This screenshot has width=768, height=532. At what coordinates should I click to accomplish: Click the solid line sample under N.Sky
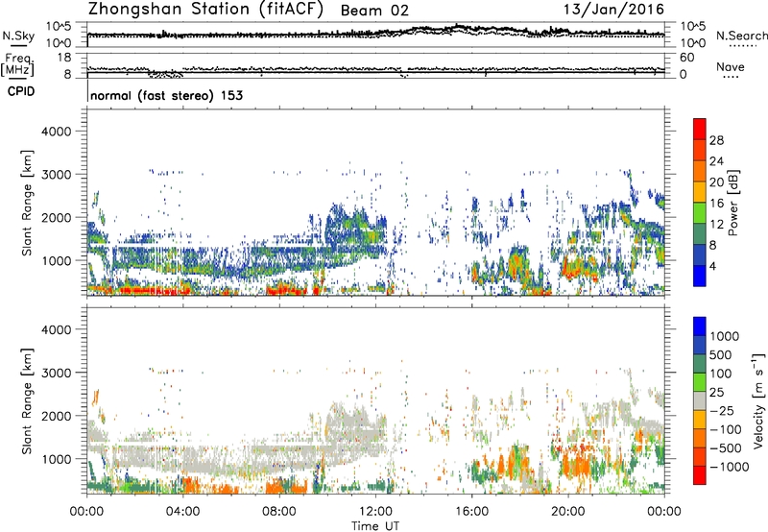[18, 45]
